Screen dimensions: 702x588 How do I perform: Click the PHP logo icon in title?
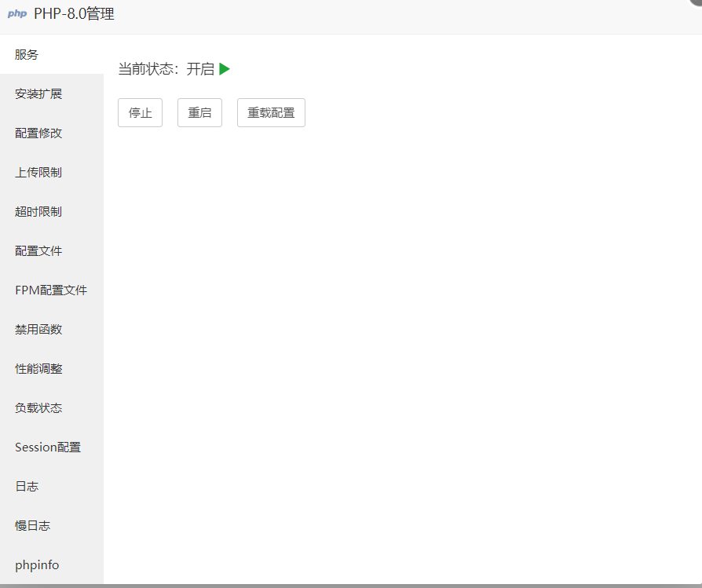[x=17, y=13]
